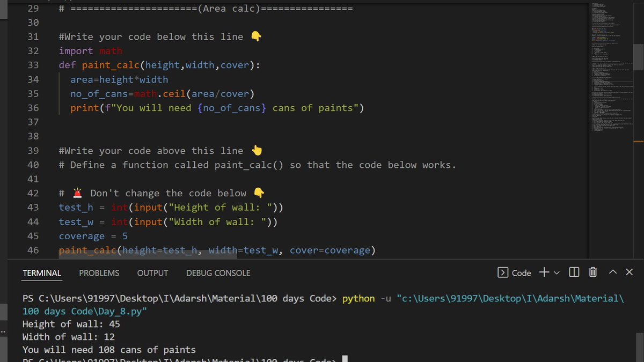644x362 pixels.
Task: Show the OUTPUT tab
Action: (152, 273)
